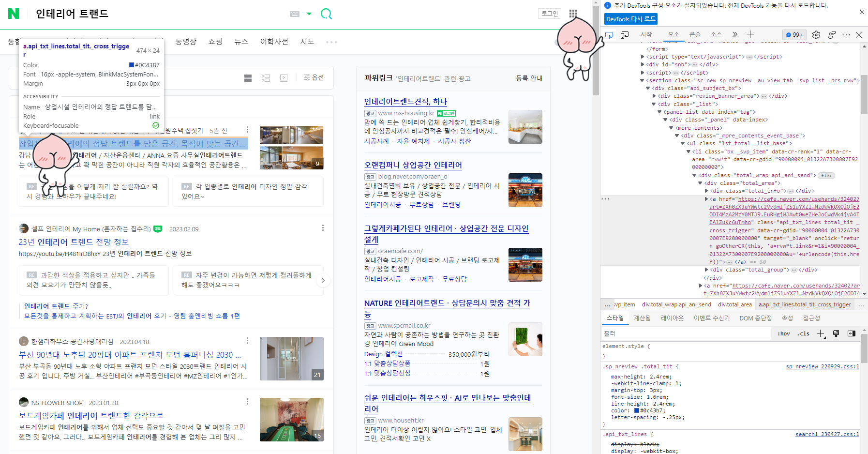Expand the div id="snb" node
Viewport: 868px width, 454px height.
(643, 64)
